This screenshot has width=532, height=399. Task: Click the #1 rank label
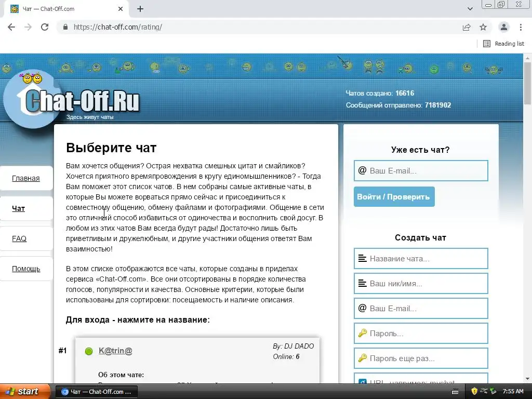[x=63, y=351]
